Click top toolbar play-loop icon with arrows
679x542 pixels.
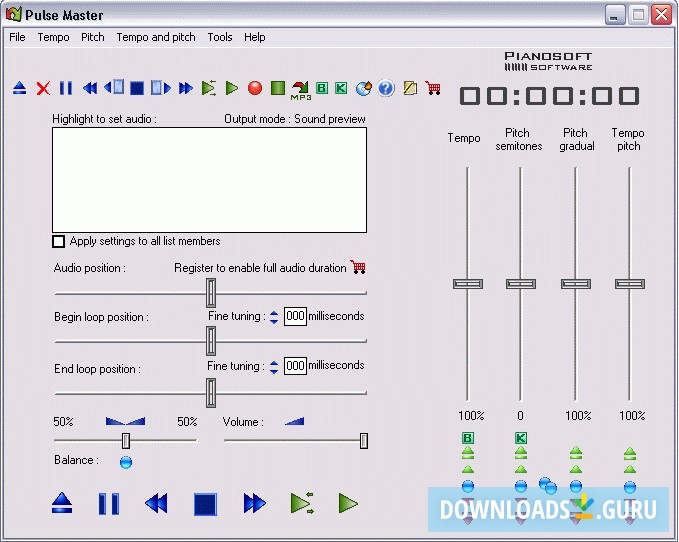(x=209, y=88)
